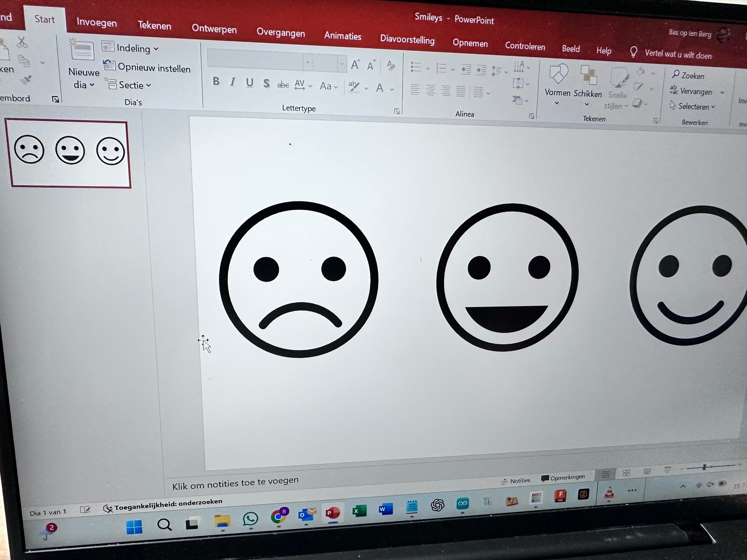The width and height of the screenshot is (747, 560).
Task: Open the Diavoorstelling tab
Action: (407, 39)
